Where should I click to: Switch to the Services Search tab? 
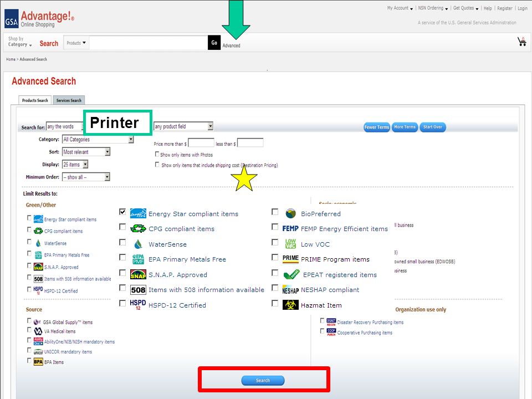point(69,100)
